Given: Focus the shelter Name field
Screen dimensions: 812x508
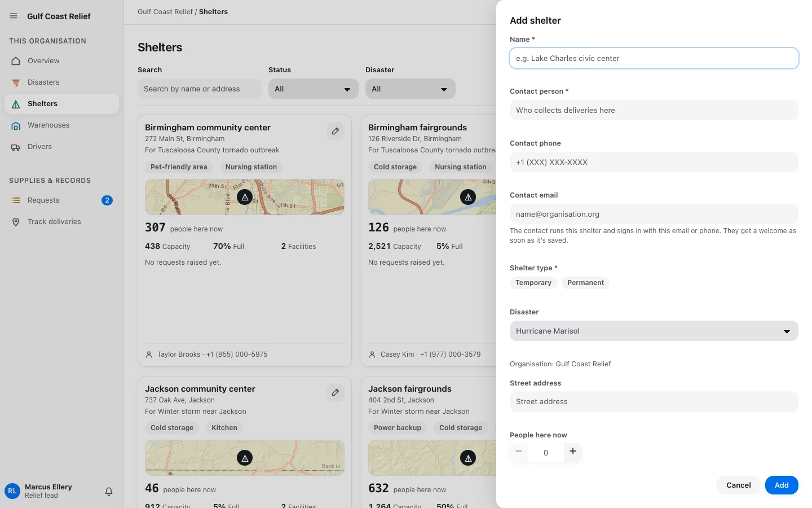Looking at the screenshot, I should [654, 58].
